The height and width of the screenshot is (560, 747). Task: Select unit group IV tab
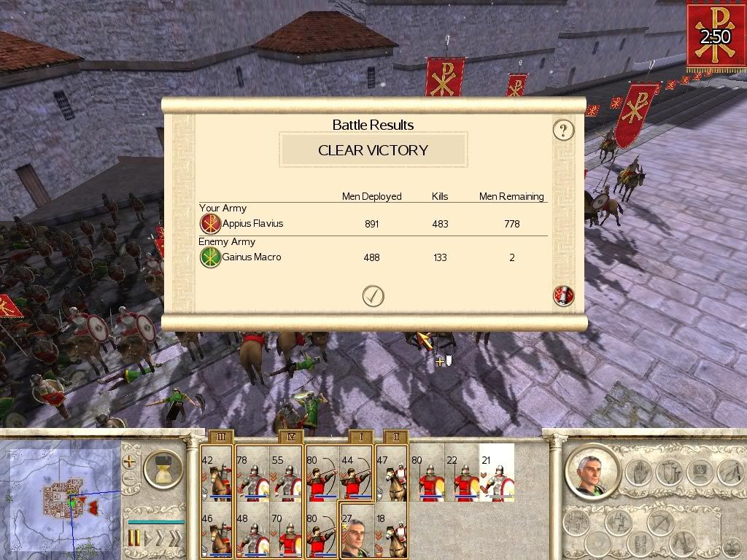(x=291, y=437)
